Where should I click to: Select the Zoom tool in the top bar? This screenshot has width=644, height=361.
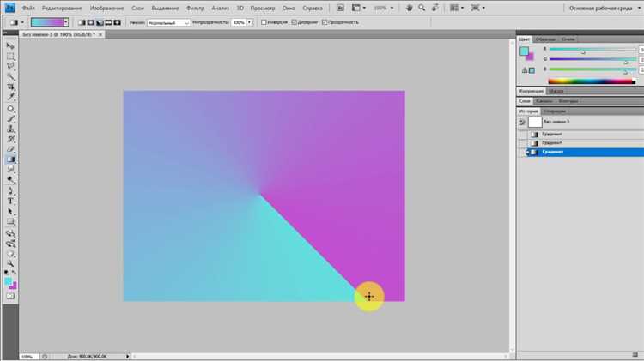click(422, 8)
